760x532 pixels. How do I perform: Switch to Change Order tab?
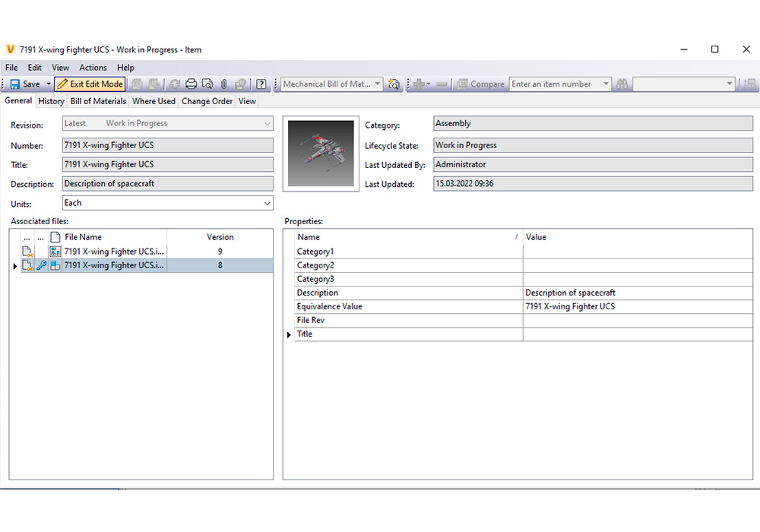click(207, 101)
